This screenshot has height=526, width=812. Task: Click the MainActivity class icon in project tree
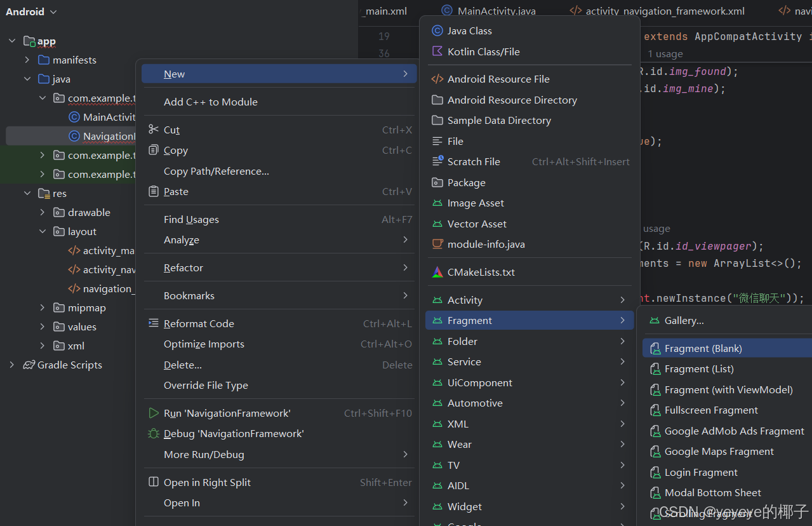pyautogui.click(x=74, y=117)
